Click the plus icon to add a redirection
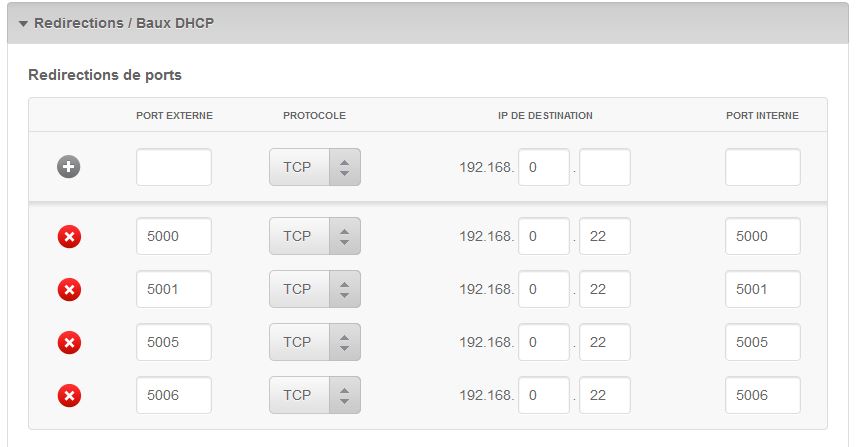This screenshot has height=447, width=857. pyautogui.click(x=69, y=167)
